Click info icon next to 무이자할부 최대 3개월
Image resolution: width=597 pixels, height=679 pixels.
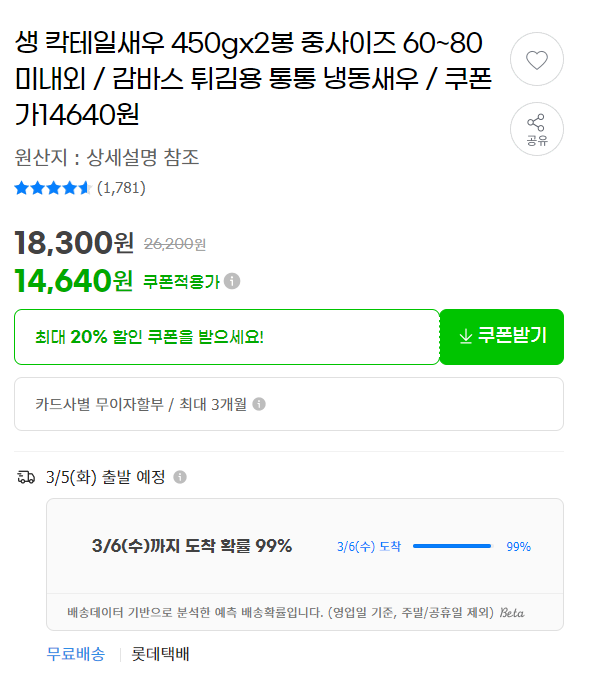pyautogui.click(x=259, y=404)
